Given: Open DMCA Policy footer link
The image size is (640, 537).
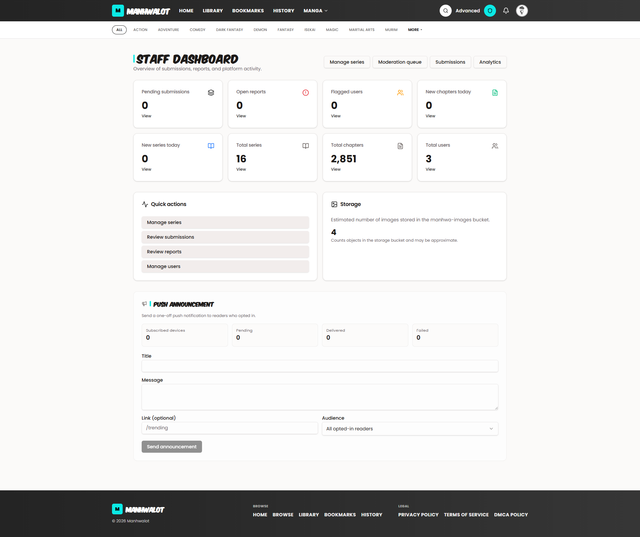Looking at the screenshot, I should coord(511,515).
